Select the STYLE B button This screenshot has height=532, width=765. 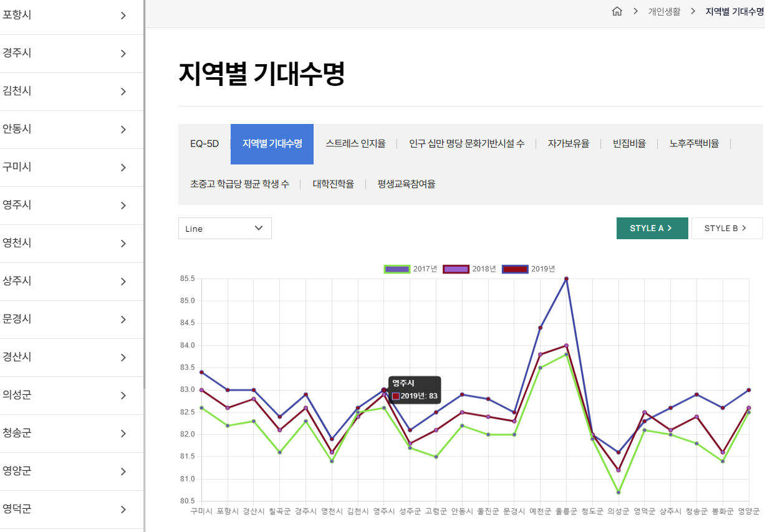(x=727, y=229)
